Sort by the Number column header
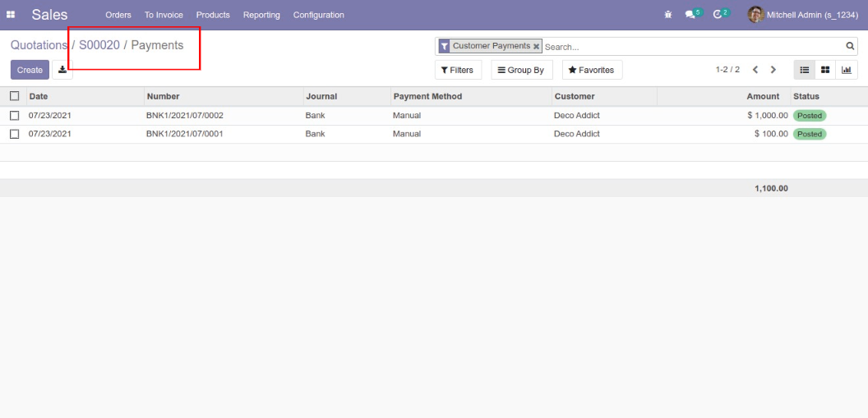The width and height of the screenshot is (868, 418). pos(224,96)
